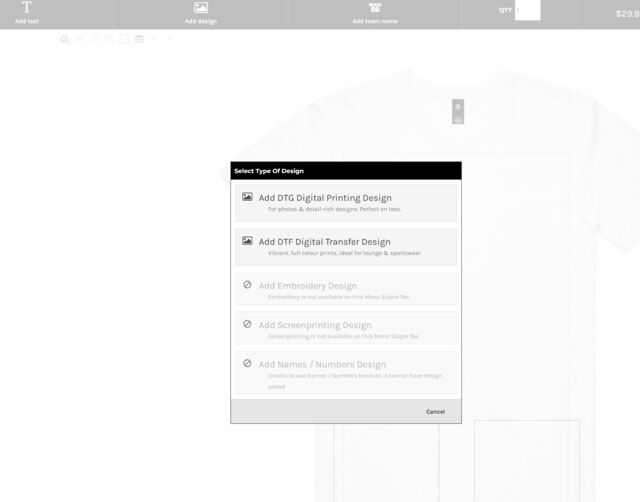The image size is (640, 502).
Task: Click the Add team name icon
Action: click(x=375, y=7)
